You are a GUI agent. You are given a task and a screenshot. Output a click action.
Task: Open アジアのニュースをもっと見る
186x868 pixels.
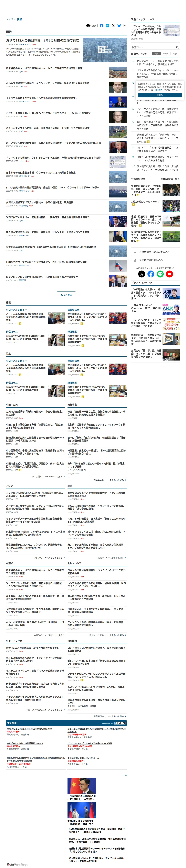pos(49,558)
